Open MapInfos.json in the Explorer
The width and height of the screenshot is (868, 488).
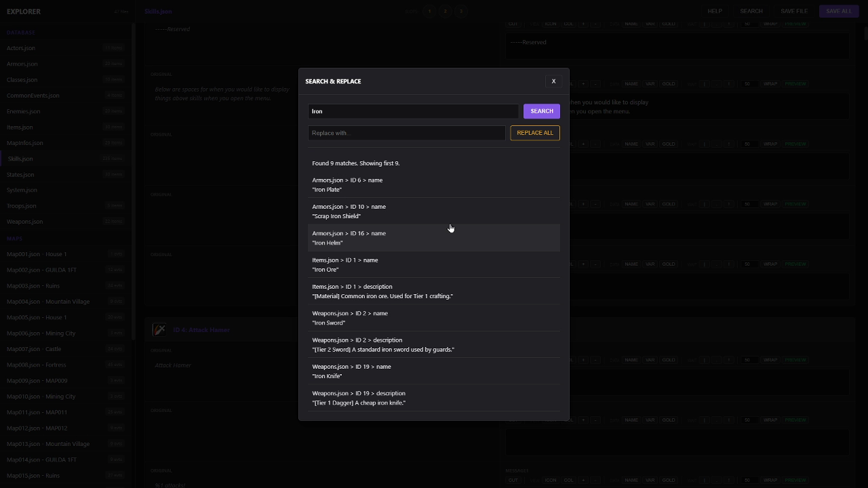(65, 143)
